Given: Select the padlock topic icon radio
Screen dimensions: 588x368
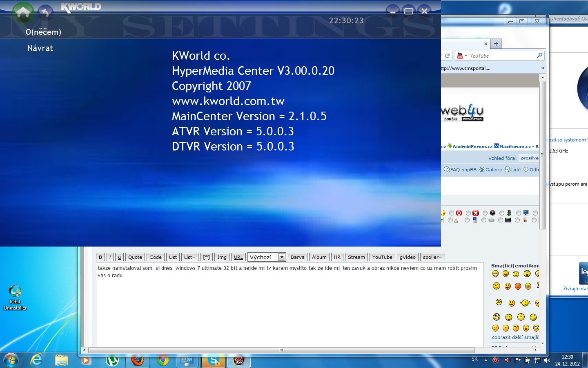Looking at the screenshot, I should coord(450,220).
